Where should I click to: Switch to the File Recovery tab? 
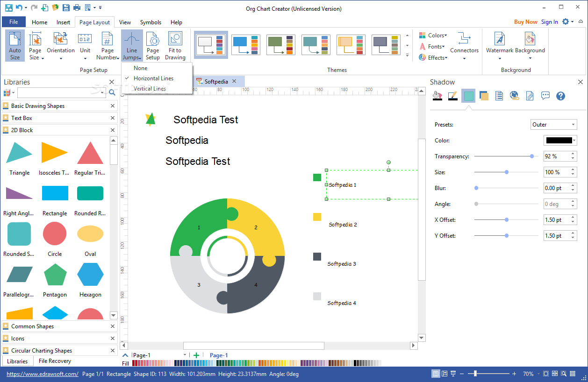tap(55, 361)
